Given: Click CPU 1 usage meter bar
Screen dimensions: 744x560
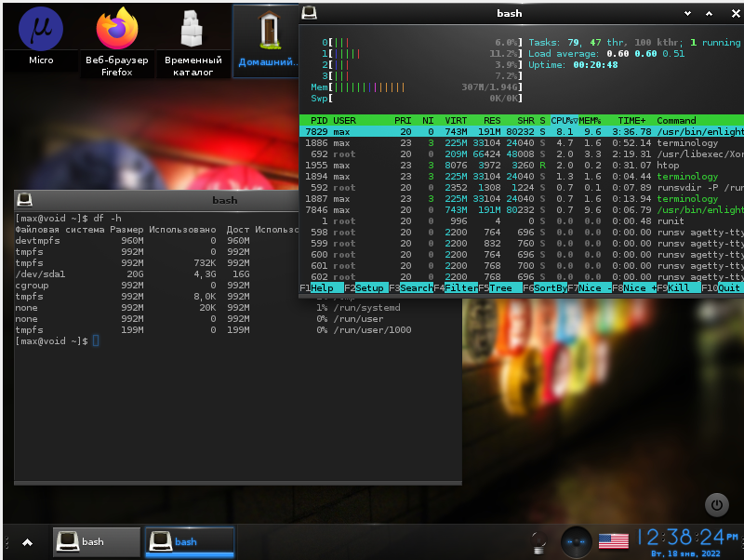Looking at the screenshot, I should click(x=422, y=54).
